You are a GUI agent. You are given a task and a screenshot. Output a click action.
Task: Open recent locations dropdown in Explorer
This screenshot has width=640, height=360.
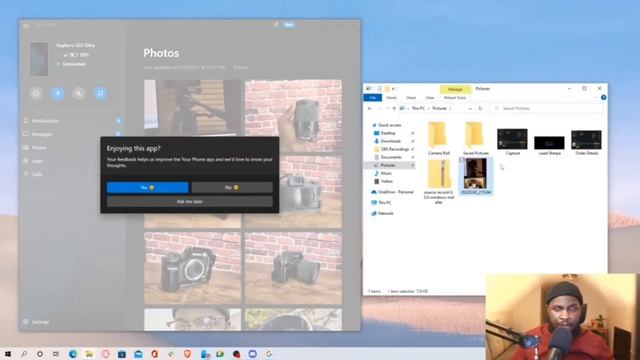pyautogui.click(x=387, y=109)
